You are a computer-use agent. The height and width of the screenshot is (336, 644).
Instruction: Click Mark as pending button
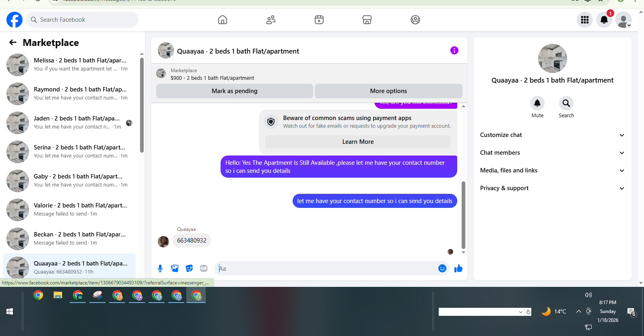(235, 91)
